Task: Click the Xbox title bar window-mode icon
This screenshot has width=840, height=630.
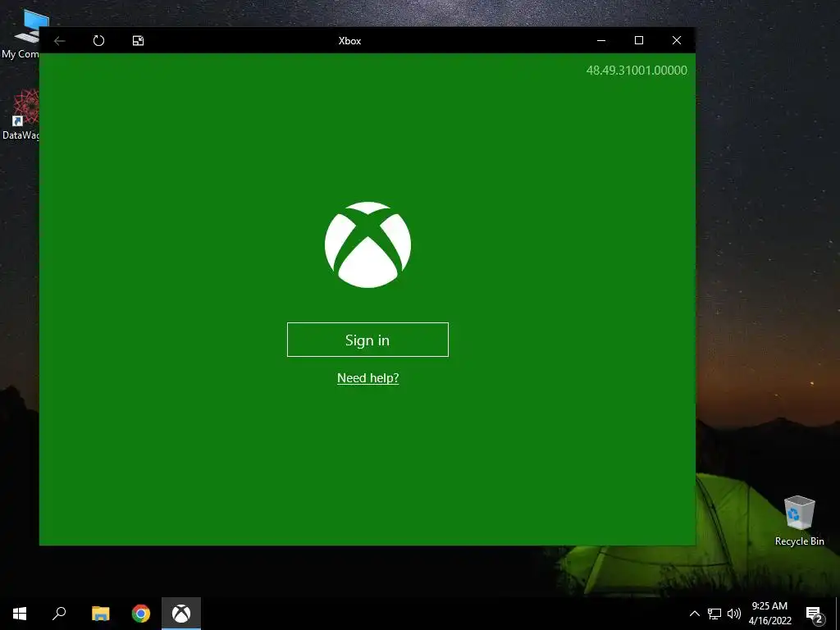Action: (138, 41)
